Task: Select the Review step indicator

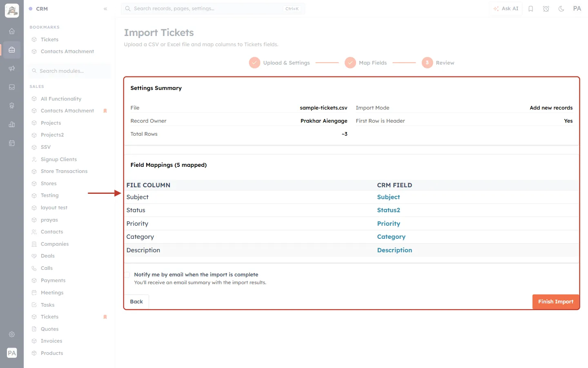Action: 438,63
